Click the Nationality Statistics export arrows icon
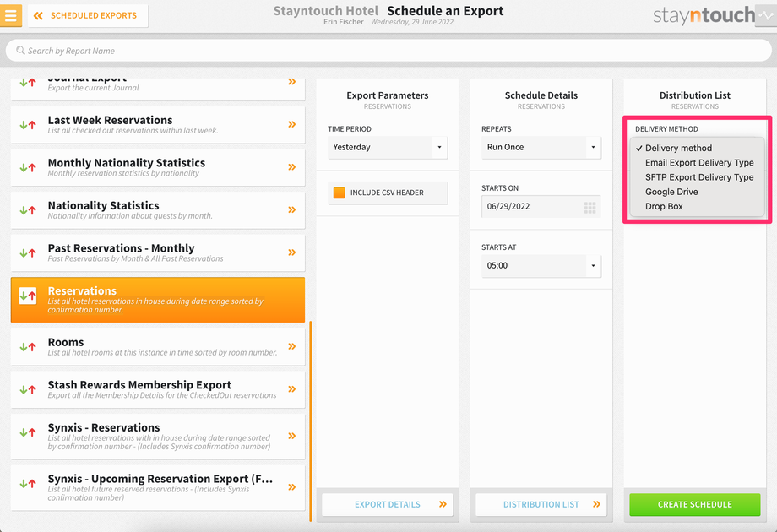This screenshot has height=532, width=777. point(28,210)
